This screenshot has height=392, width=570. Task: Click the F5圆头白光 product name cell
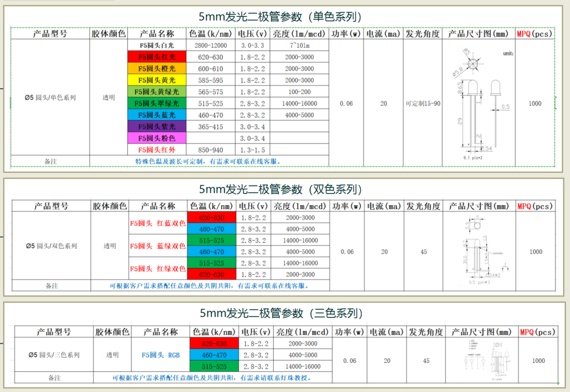click(x=157, y=45)
